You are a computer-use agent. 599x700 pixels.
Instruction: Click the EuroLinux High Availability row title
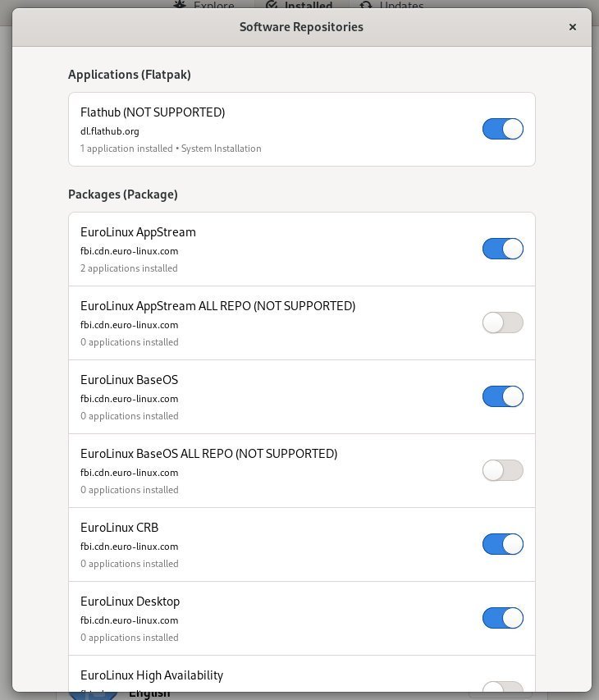click(x=152, y=675)
